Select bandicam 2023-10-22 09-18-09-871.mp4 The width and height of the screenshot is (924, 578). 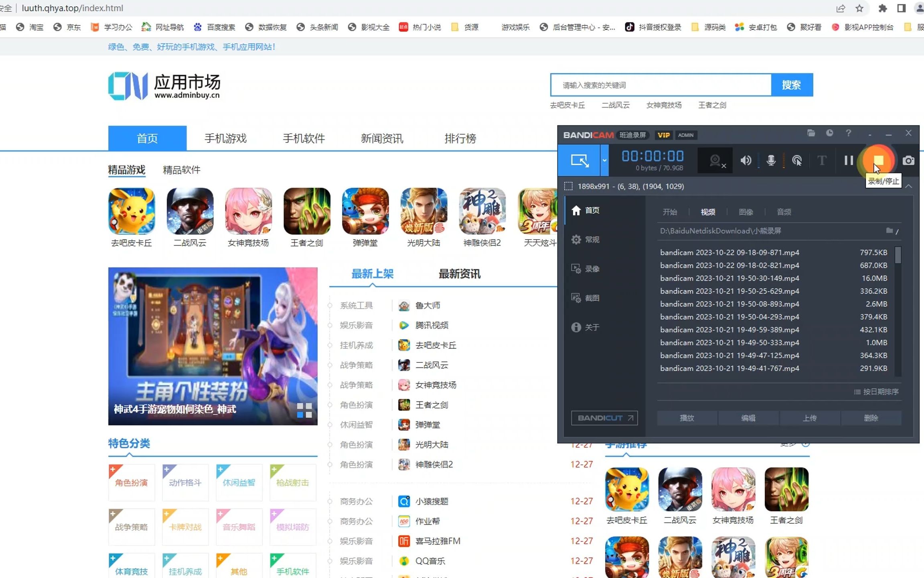[774, 252]
